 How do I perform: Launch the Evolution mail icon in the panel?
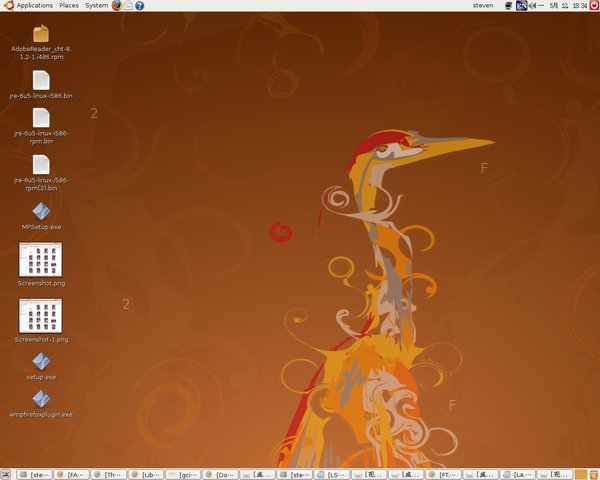coord(128,5)
